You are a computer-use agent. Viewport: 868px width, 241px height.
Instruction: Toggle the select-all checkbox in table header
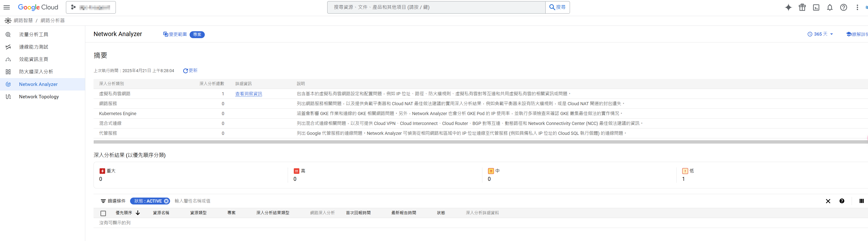point(103,213)
